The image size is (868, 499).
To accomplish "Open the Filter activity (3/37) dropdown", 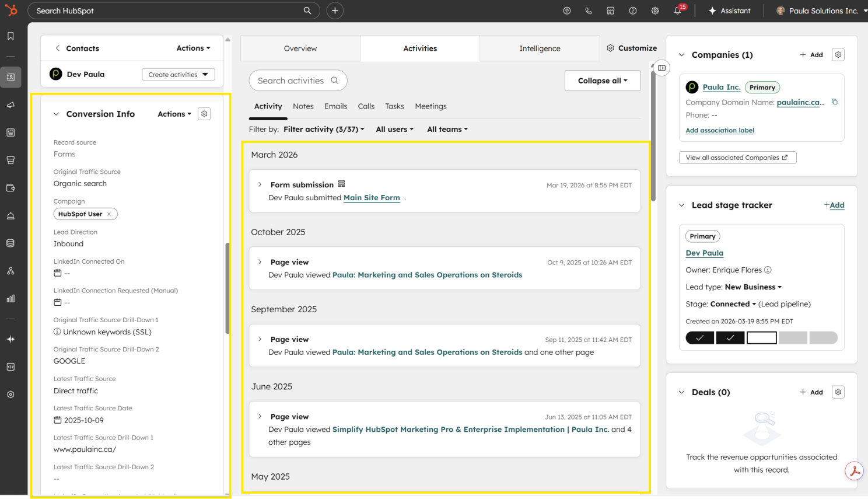I will (x=324, y=130).
